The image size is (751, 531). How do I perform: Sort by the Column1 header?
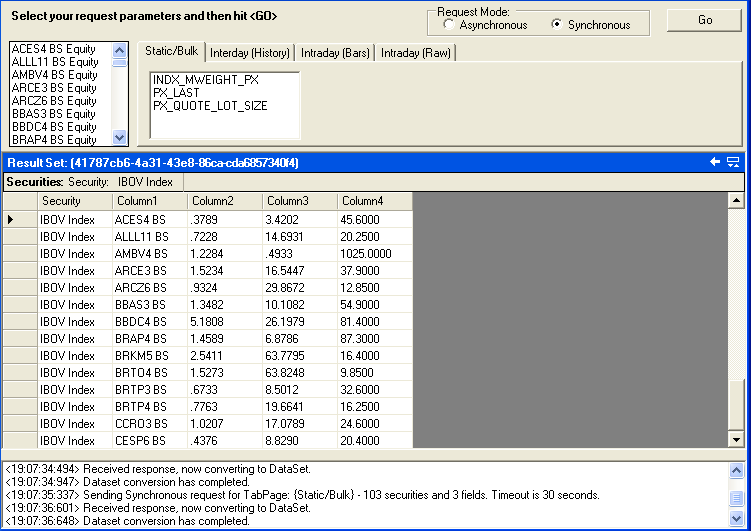(150, 201)
